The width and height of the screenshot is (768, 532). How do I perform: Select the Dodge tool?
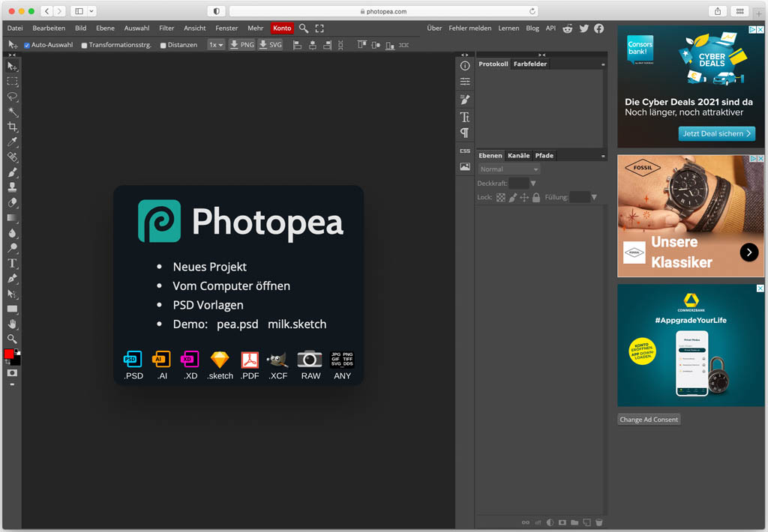click(12, 248)
